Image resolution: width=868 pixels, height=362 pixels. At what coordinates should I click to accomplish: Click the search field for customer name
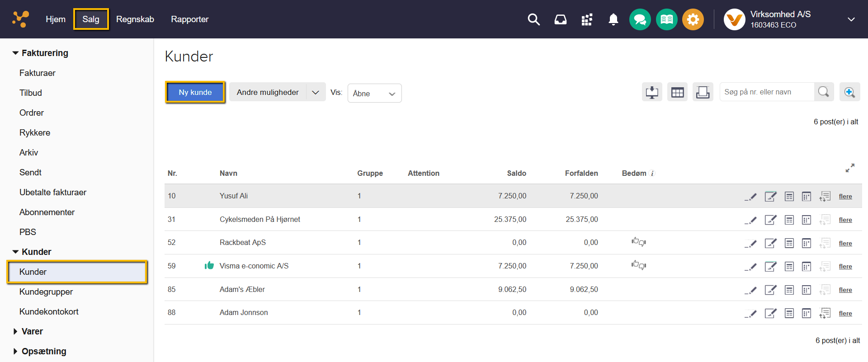pos(767,92)
